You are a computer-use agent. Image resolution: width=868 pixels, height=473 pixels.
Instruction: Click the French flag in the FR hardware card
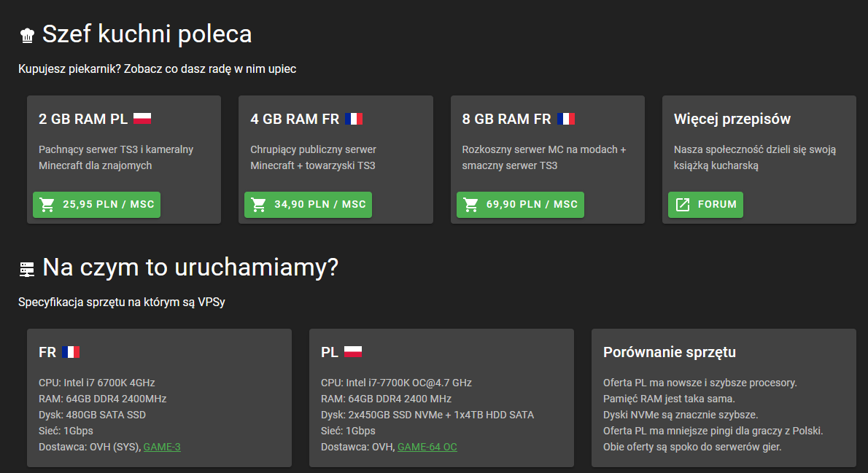pos(71,353)
